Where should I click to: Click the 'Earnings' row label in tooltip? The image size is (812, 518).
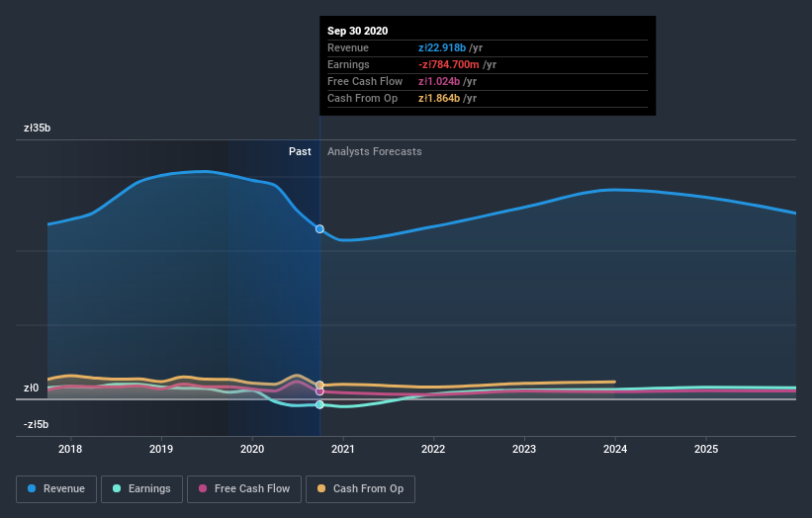pos(348,64)
